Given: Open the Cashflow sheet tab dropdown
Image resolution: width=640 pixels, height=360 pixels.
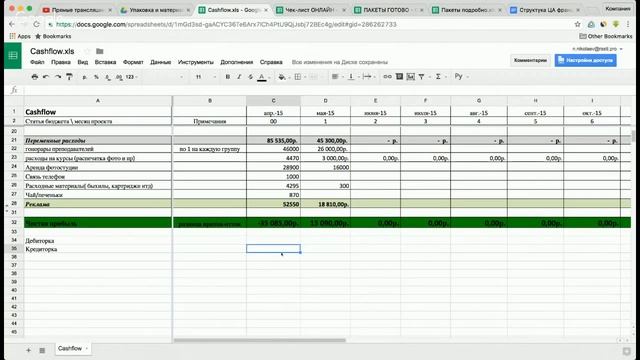Looking at the screenshot, I should (87, 349).
